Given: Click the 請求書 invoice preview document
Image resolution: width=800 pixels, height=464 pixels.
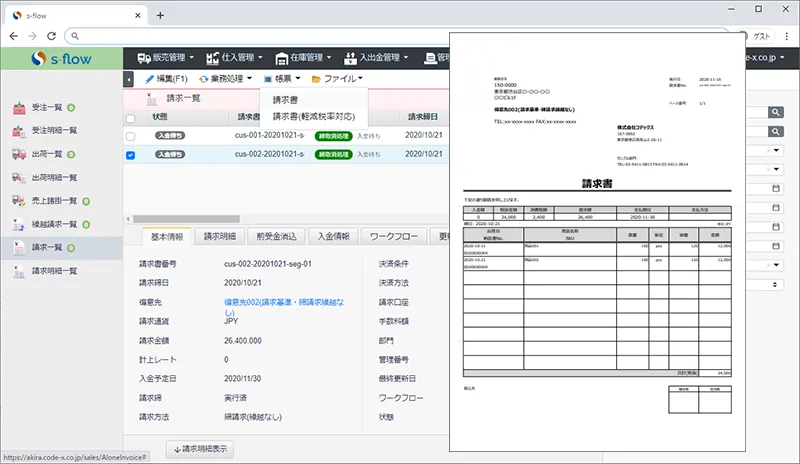Looking at the screenshot, I should pos(597,240).
